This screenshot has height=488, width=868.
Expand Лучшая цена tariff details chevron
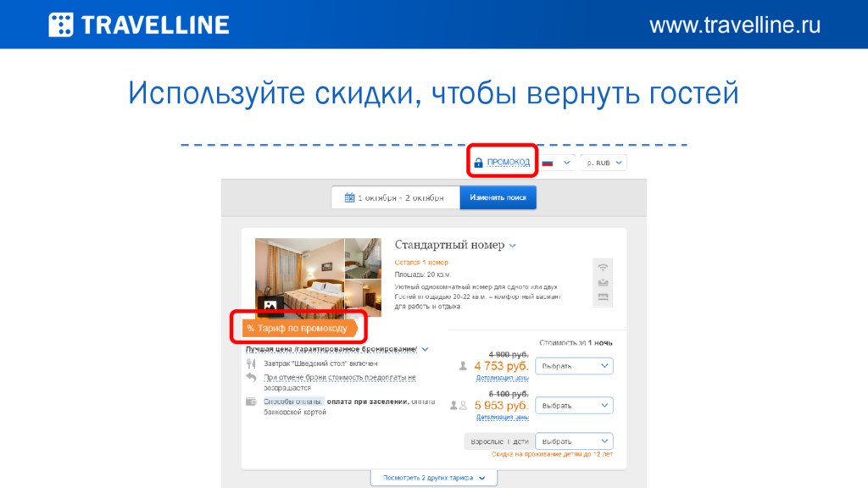[x=425, y=349]
